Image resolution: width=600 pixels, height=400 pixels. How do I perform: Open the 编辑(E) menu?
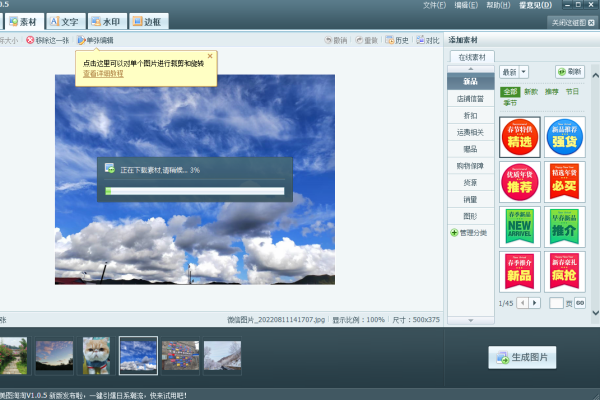(x=466, y=5)
